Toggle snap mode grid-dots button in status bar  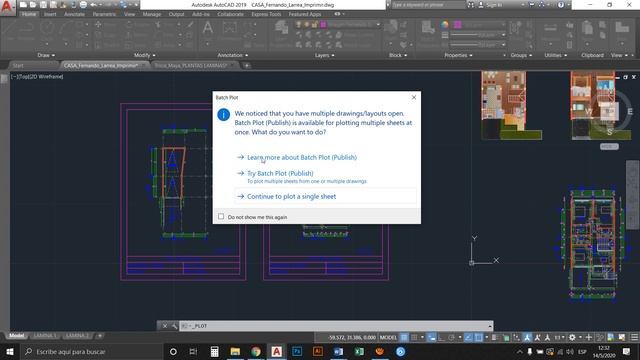pyautogui.click(x=414, y=337)
